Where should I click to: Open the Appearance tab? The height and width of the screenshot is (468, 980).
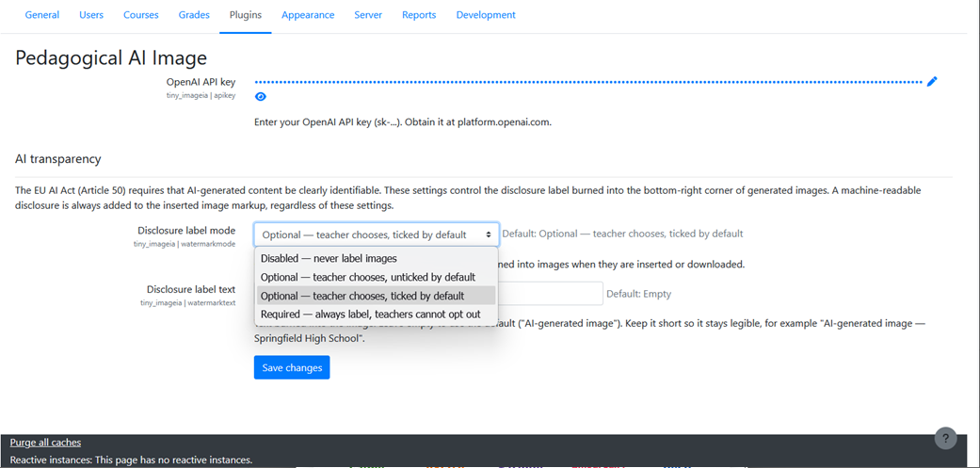point(308,15)
